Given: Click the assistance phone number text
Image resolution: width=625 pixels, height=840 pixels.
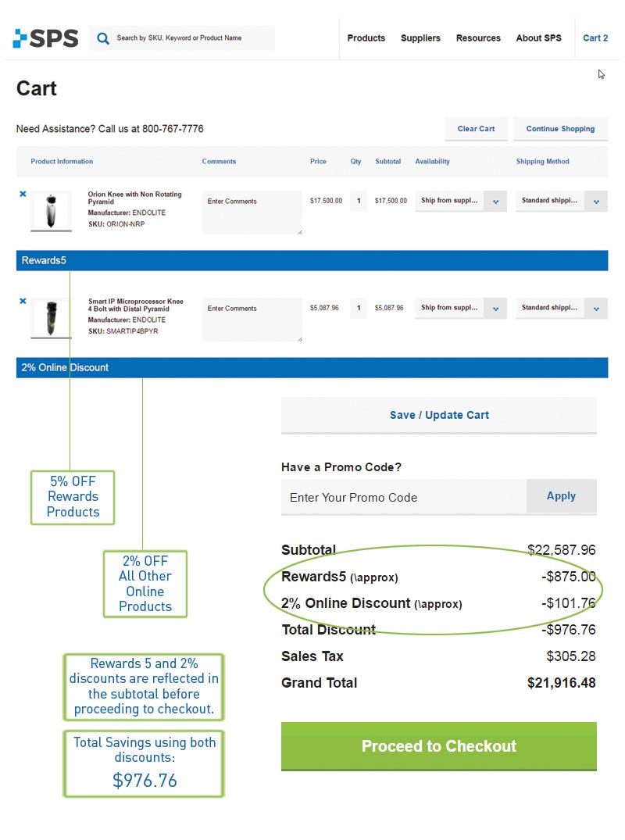Looking at the screenshot, I should 173,129.
